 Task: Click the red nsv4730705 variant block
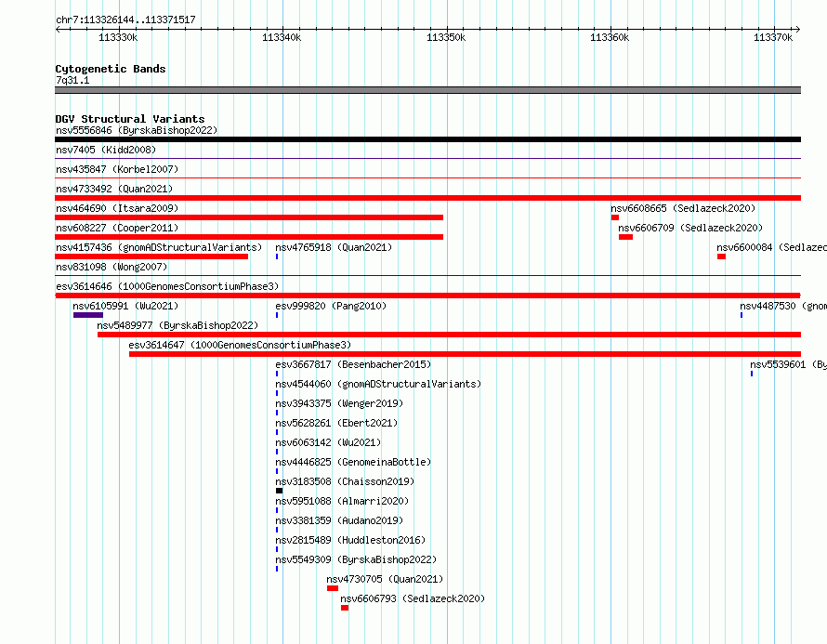(x=333, y=588)
